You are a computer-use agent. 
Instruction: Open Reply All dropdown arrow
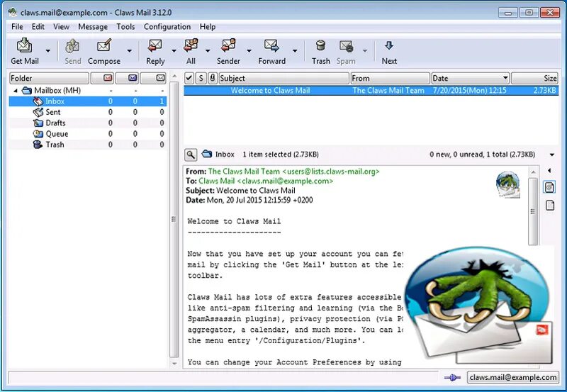[208, 51]
